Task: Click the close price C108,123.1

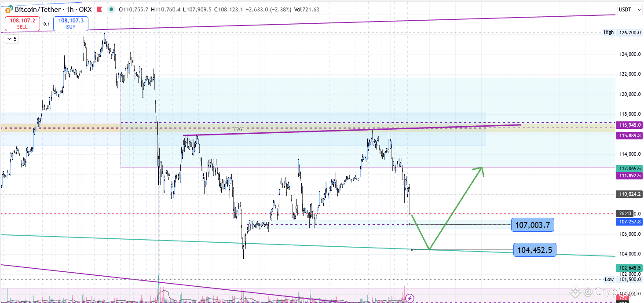Action: pos(228,9)
